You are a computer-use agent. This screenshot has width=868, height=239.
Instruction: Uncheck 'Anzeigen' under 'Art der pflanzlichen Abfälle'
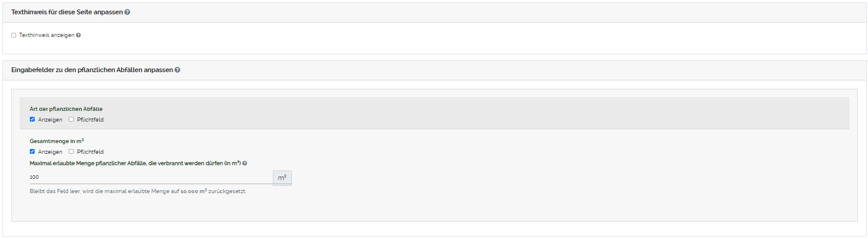click(x=32, y=119)
